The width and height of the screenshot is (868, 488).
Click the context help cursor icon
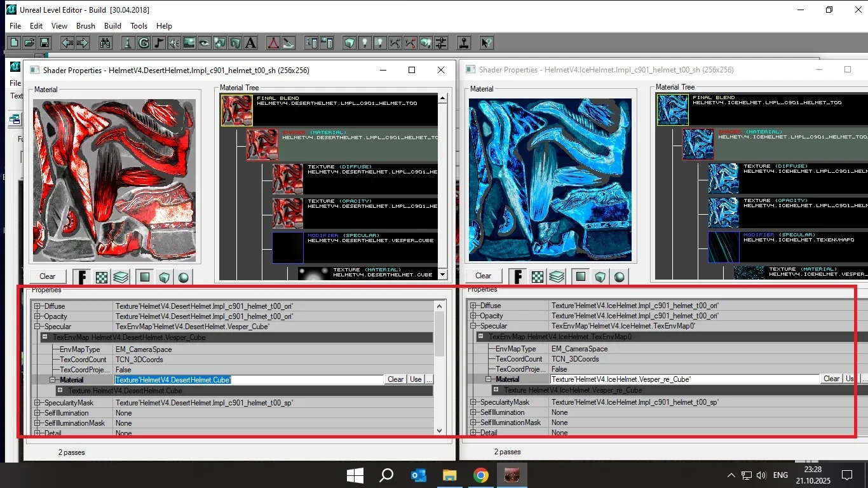pos(485,43)
